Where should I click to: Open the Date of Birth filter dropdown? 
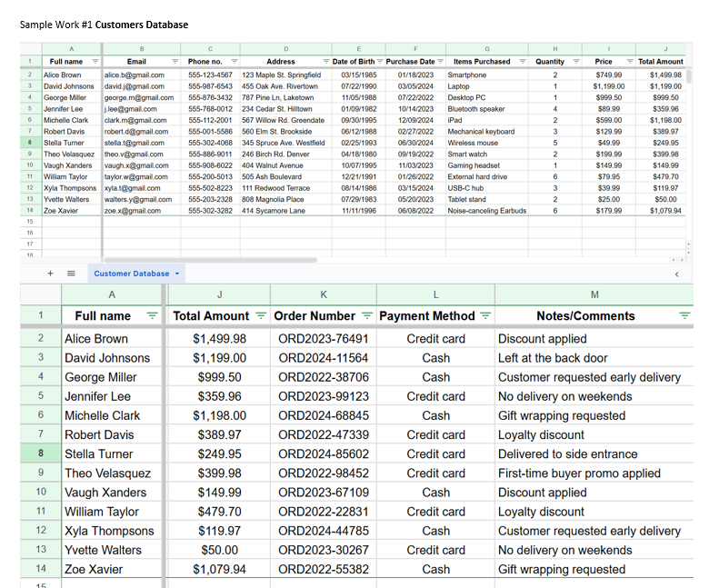tap(380, 62)
